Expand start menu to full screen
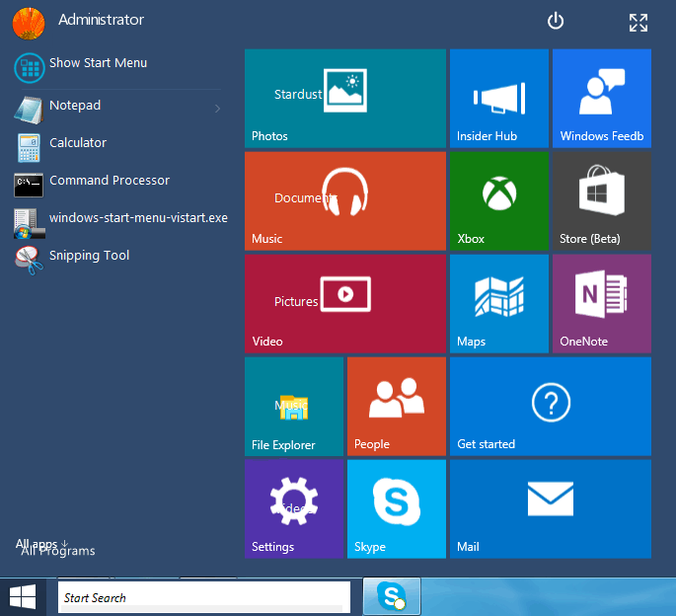The image size is (676, 616). (638, 23)
